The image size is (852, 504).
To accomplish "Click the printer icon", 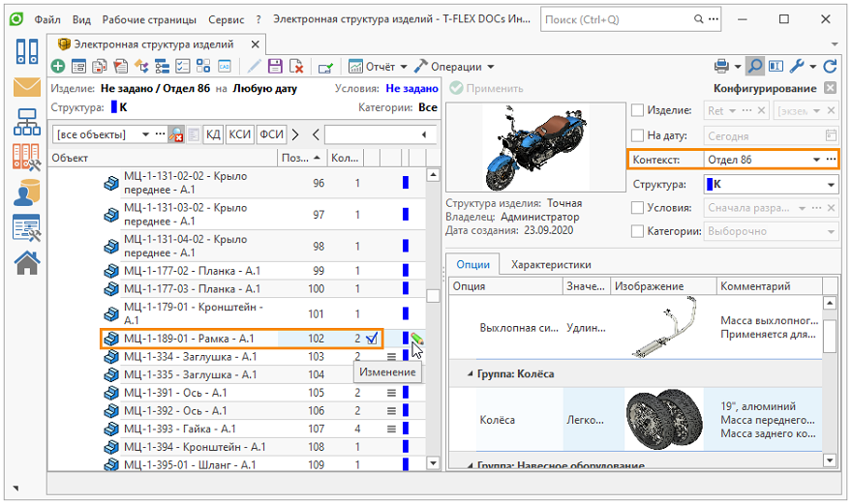I will click(x=722, y=67).
